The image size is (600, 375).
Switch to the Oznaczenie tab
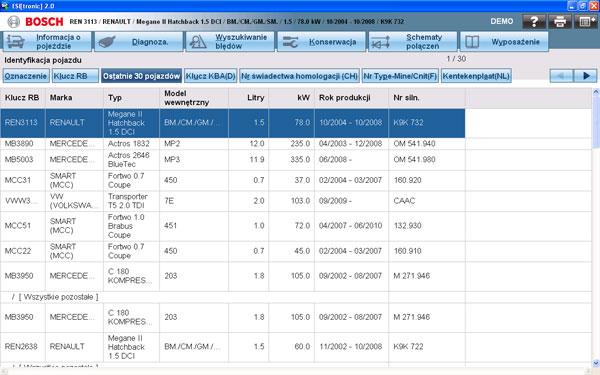[26, 76]
